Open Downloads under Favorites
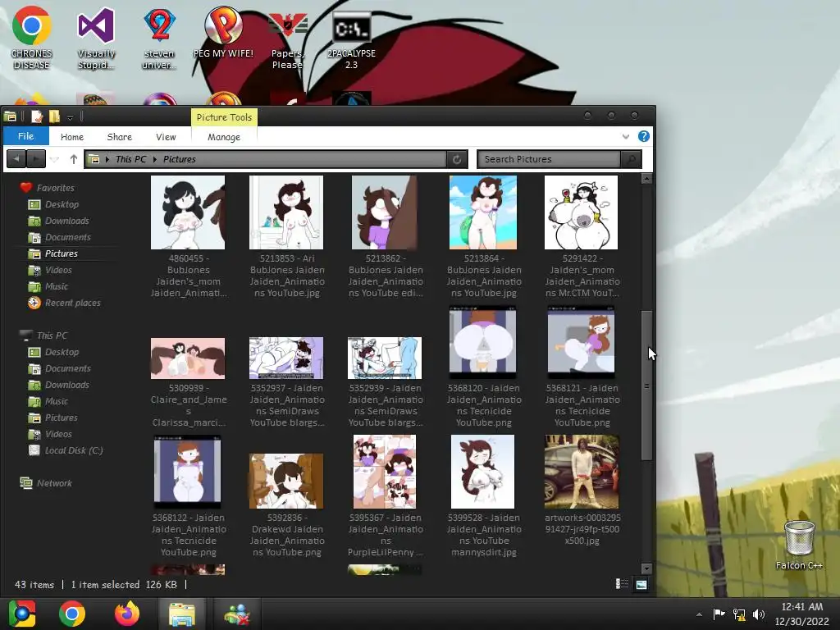Image resolution: width=840 pixels, height=630 pixels. [x=66, y=221]
